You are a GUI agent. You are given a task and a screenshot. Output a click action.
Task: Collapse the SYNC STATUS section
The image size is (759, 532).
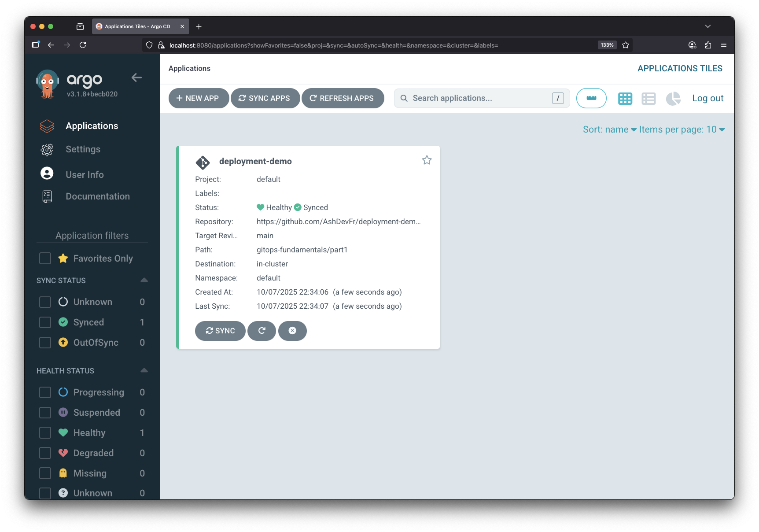point(144,280)
